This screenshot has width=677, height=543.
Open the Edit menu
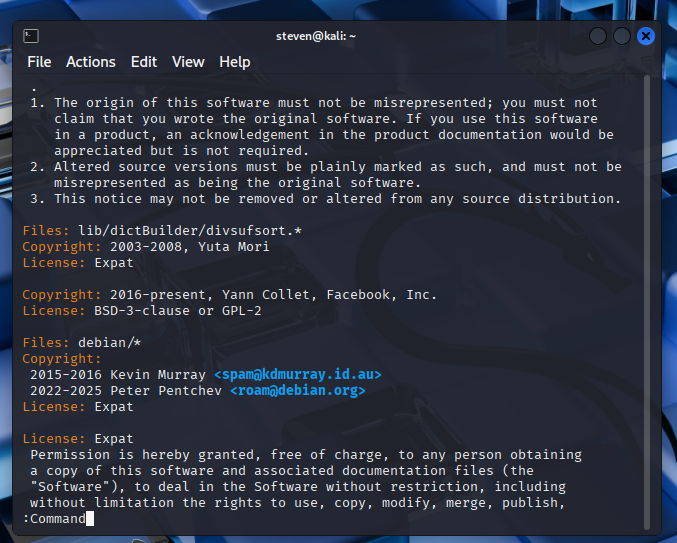(x=144, y=62)
